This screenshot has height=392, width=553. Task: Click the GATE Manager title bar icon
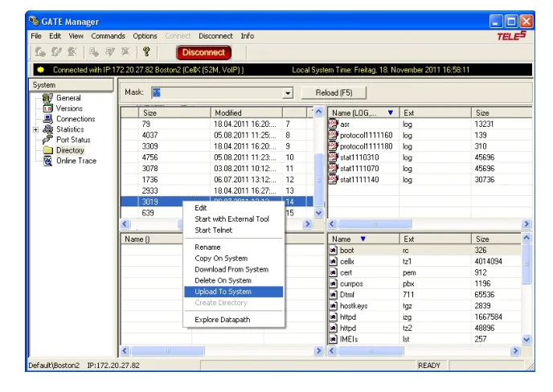pyautogui.click(x=34, y=21)
